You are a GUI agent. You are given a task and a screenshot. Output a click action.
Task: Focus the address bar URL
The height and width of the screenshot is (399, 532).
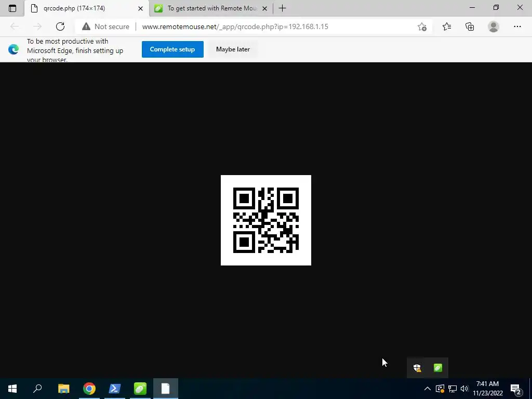click(x=235, y=26)
